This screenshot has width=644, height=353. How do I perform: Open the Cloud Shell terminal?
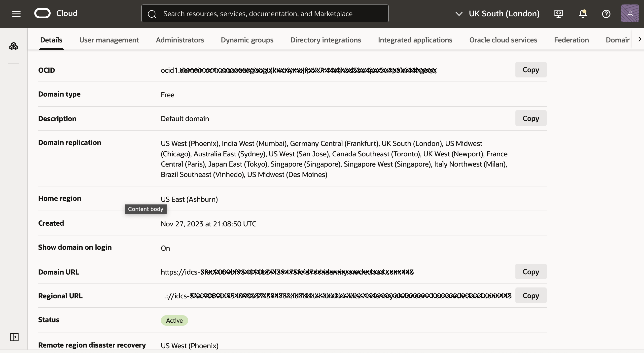558,14
